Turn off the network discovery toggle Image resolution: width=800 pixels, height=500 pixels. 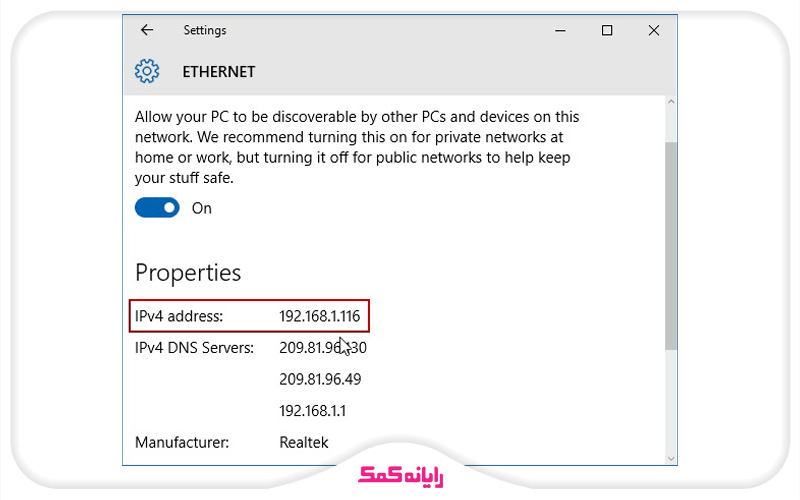pos(157,208)
